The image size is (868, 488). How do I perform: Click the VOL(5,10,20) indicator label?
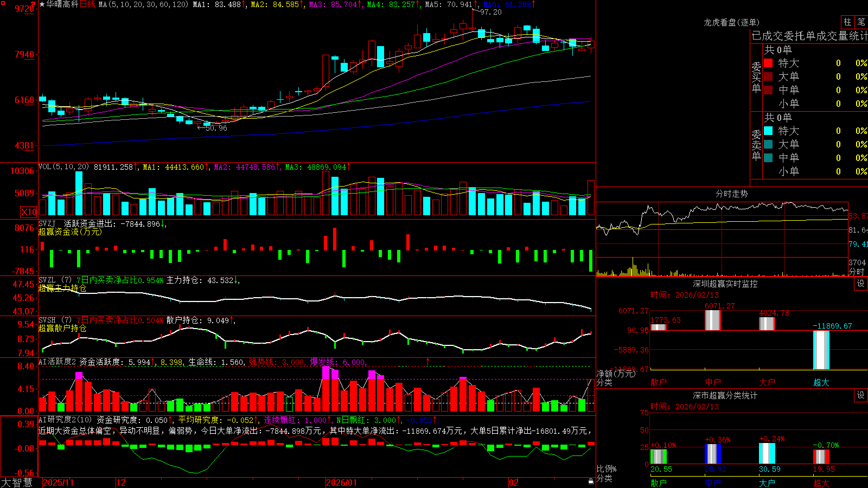point(64,167)
